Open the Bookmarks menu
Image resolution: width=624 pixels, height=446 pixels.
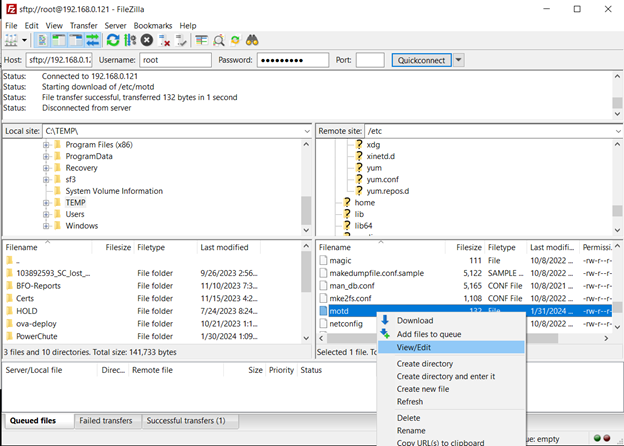(x=153, y=25)
